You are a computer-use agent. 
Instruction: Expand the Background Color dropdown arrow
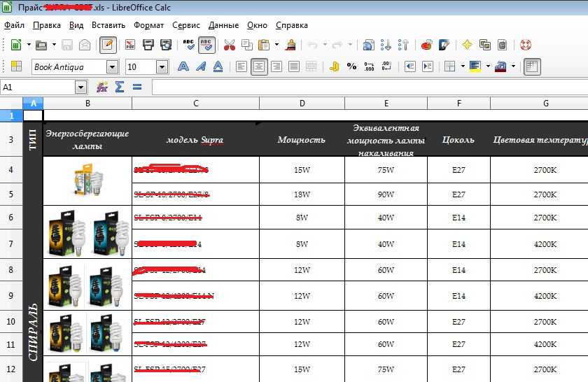pyautogui.click(x=488, y=66)
